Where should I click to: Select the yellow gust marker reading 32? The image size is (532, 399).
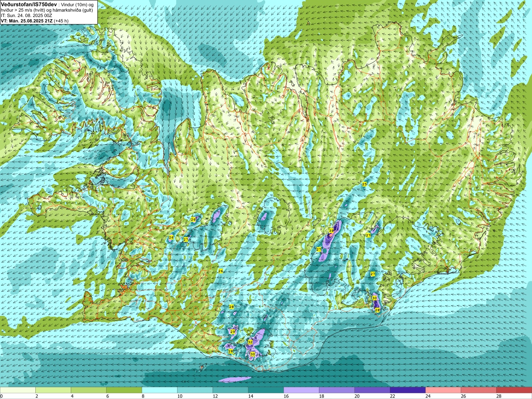(250, 342)
